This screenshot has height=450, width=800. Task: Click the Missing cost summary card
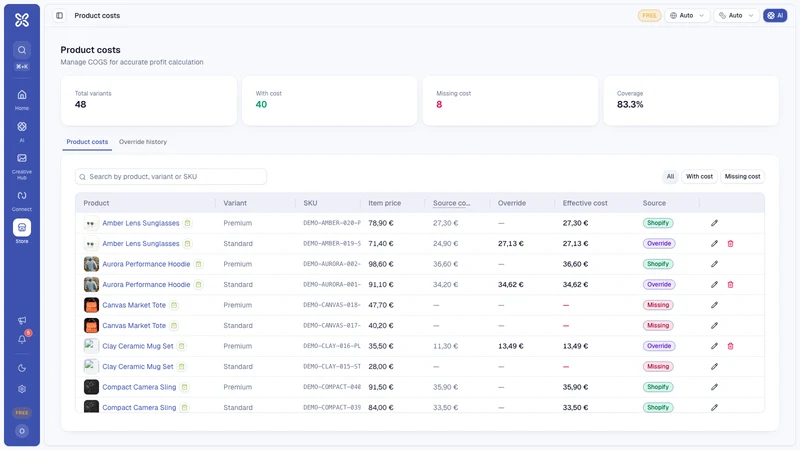pyautogui.click(x=510, y=101)
